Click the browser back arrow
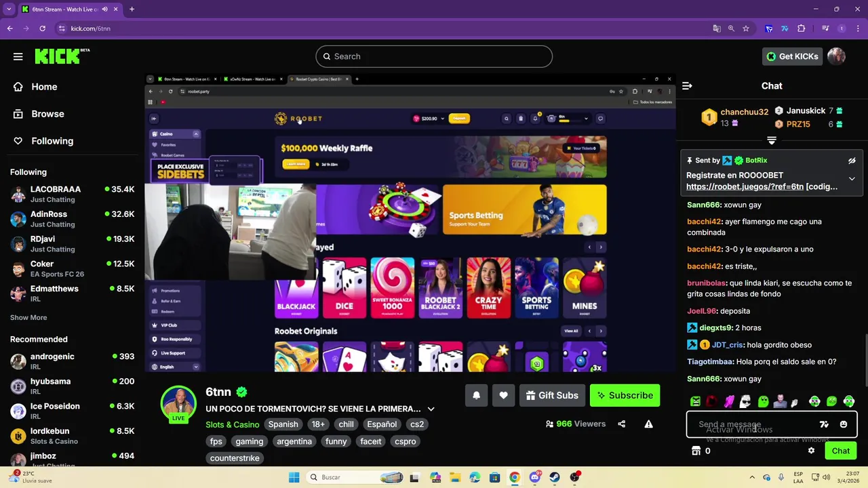Image resolution: width=868 pixels, height=488 pixels. pos(9,28)
